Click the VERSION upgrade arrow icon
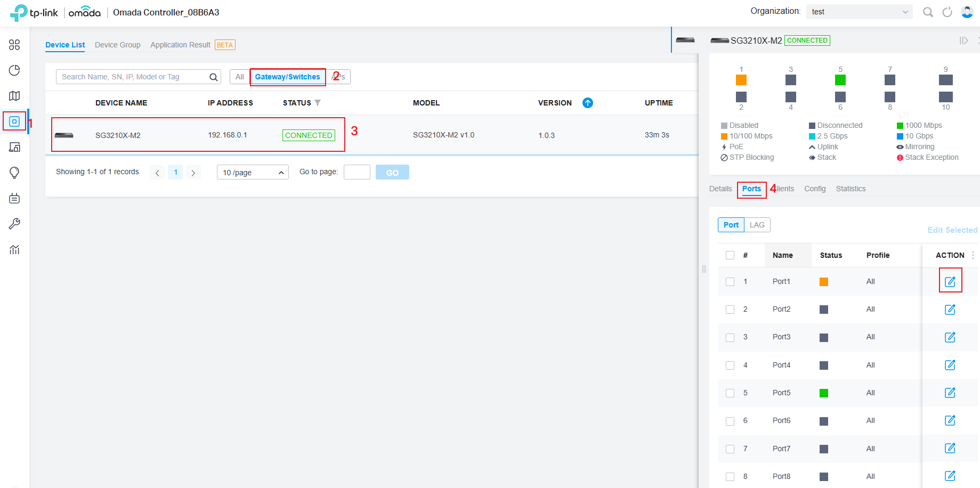This screenshot has height=488, width=980. (x=588, y=103)
